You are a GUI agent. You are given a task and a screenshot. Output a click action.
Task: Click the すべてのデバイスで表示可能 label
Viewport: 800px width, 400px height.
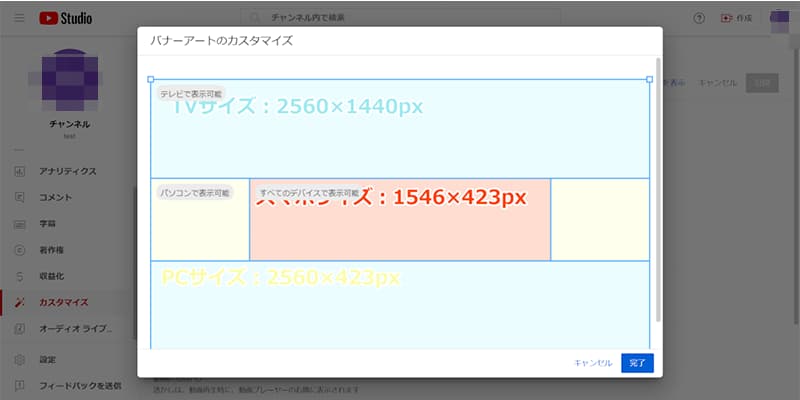tap(310, 193)
